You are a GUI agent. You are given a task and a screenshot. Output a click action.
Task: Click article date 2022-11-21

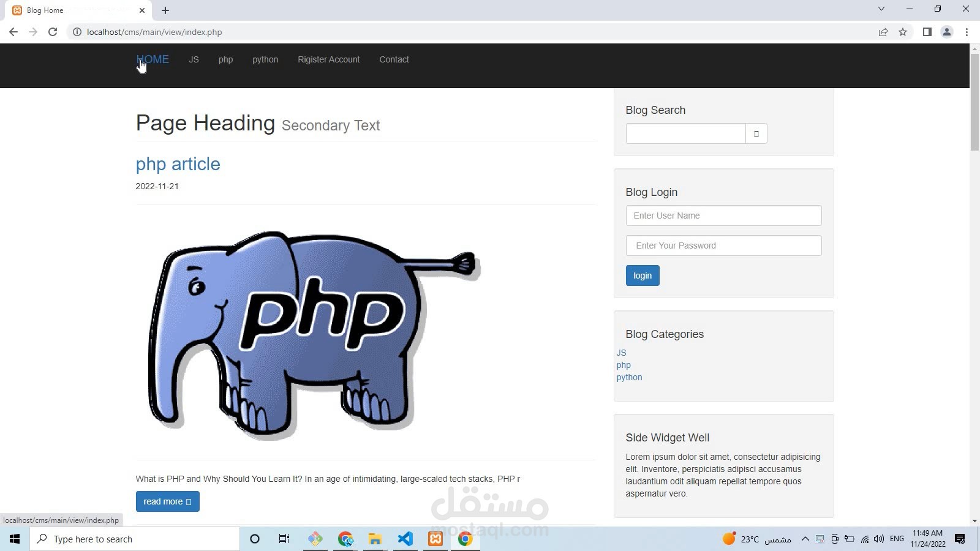tap(157, 186)
